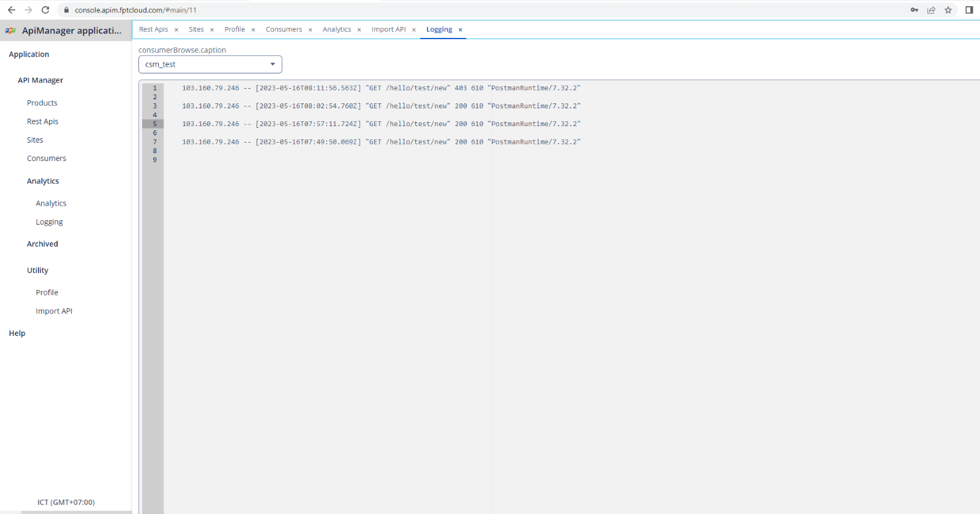Close the Import API tab
980x514 pixels.
point(414,30)
